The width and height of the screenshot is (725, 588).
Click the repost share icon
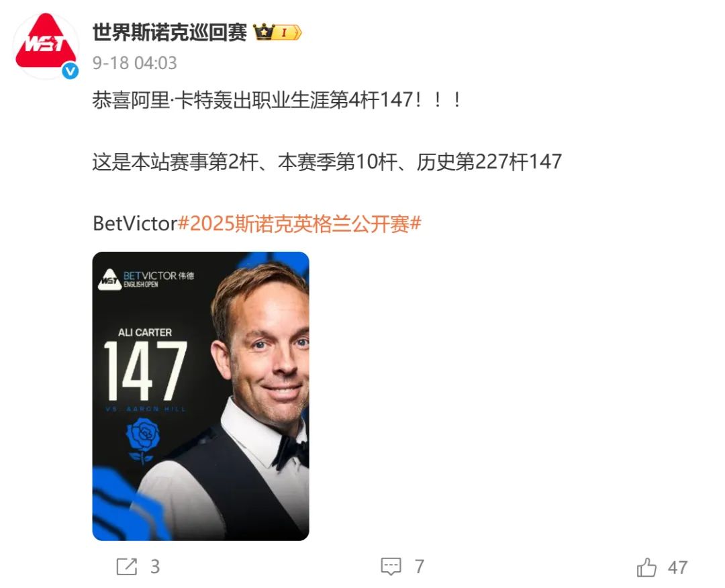coord(127,567)
